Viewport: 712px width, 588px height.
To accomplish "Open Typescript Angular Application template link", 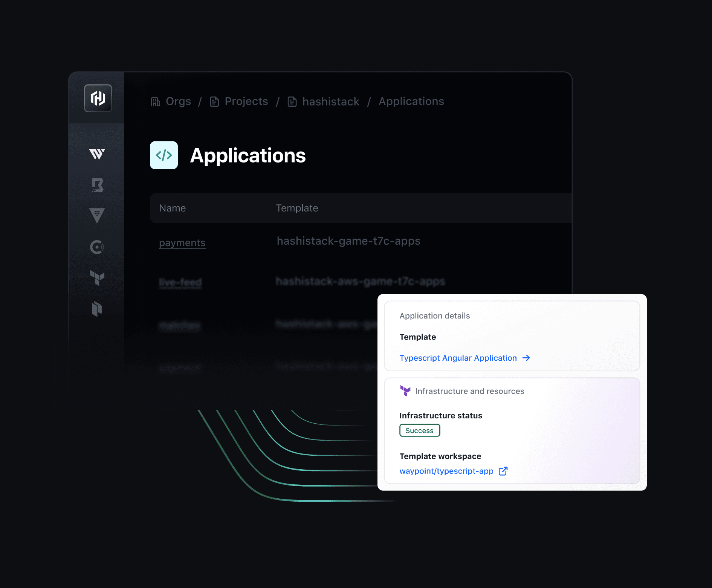I will click(x=458, y=358).
